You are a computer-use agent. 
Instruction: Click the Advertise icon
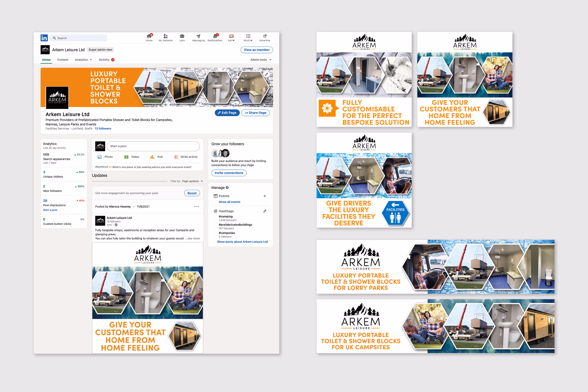pyautogui.click(x=265, y=38)
